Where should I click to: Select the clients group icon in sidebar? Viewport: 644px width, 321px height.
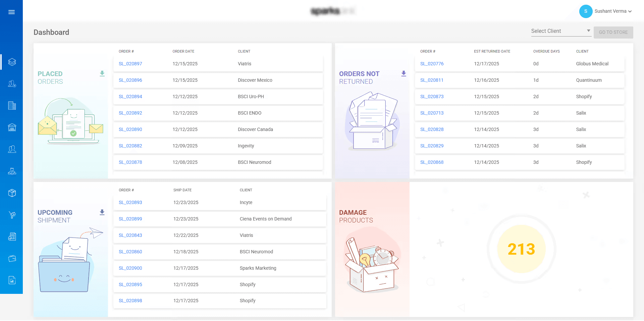(12, 149)
